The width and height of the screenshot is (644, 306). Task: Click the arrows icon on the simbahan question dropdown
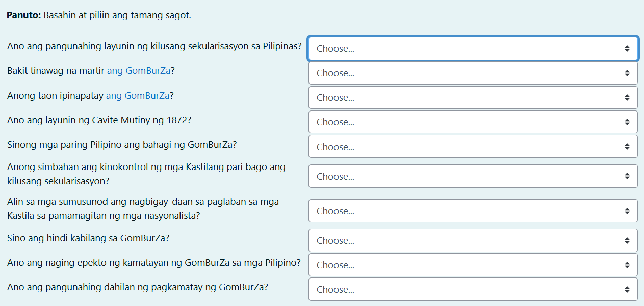[x=628, y=176]
